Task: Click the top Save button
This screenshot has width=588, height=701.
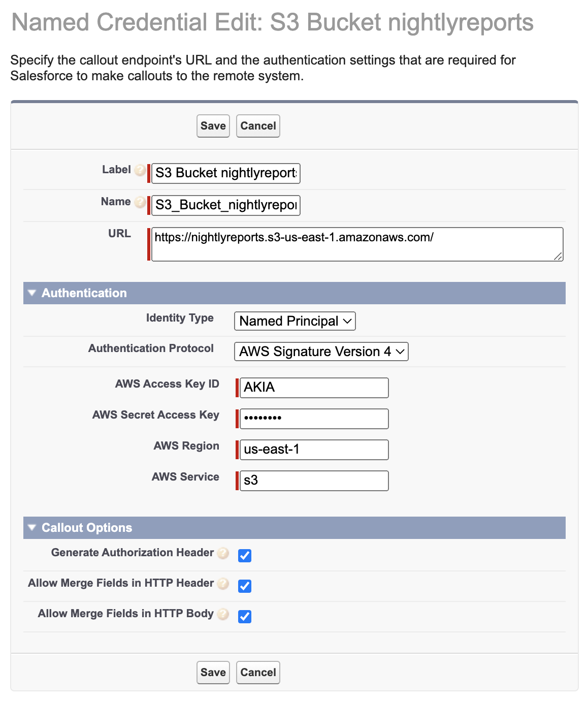Action: click(213, 126)
